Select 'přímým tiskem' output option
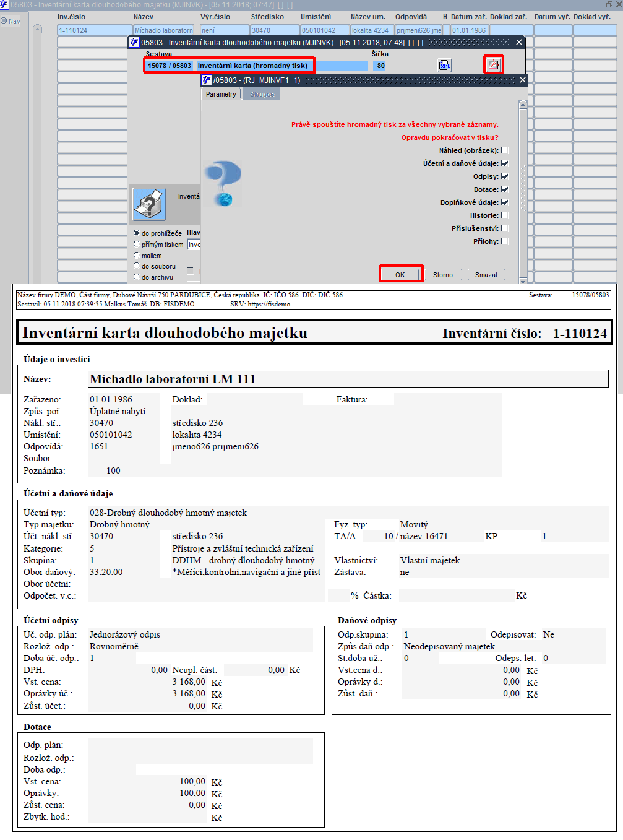Image resolution: width=623 pixels, height=840 pixels. pos(137,244)
